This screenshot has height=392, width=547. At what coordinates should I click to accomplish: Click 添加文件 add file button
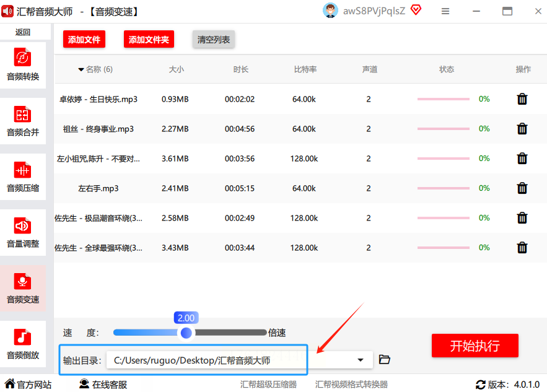(x=84, y=40)
